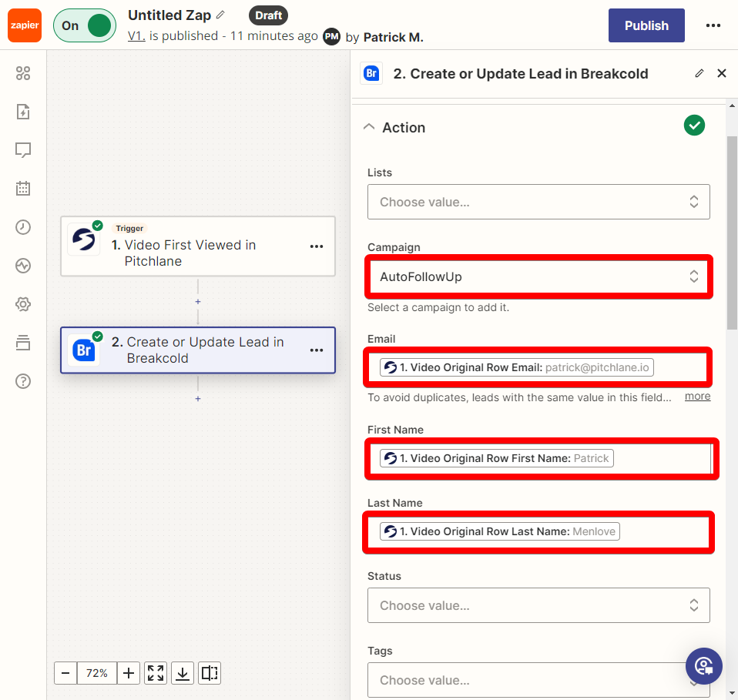Open the AI assistant chat bubble

tap(703, 666)
